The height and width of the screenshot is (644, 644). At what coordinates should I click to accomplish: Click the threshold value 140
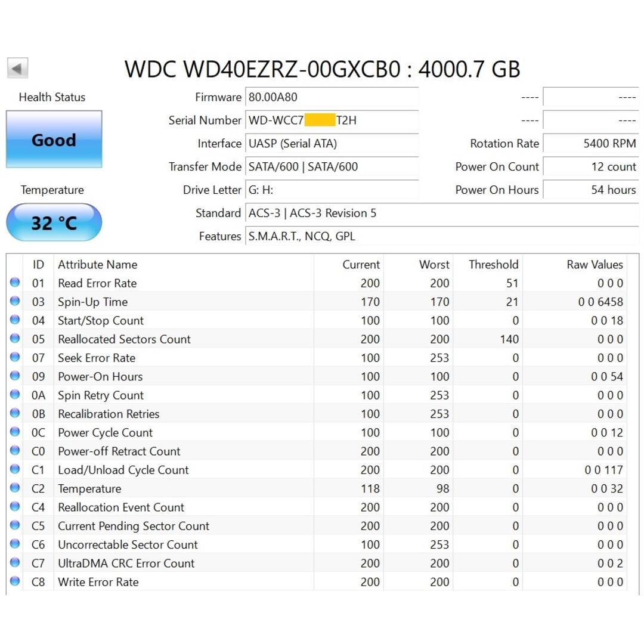[509, 339]
